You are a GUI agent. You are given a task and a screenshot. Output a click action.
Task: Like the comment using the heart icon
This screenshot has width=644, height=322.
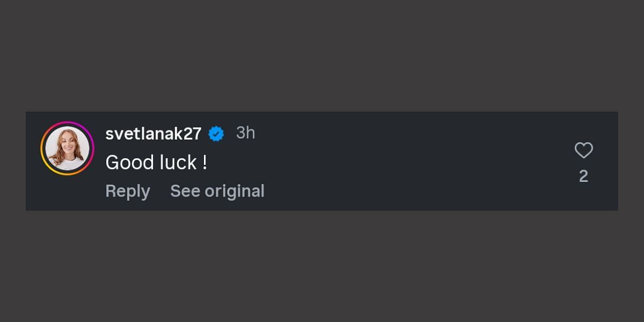coord(583,150)
